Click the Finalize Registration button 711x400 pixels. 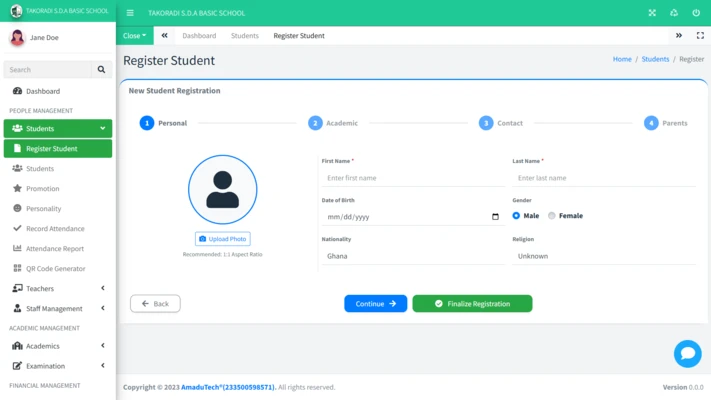tap(472, 303)
